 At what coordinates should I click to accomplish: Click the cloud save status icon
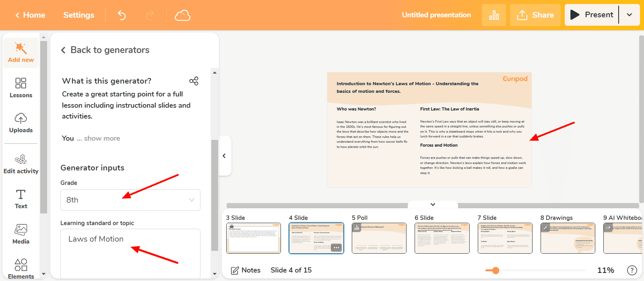tap(182, 15)
